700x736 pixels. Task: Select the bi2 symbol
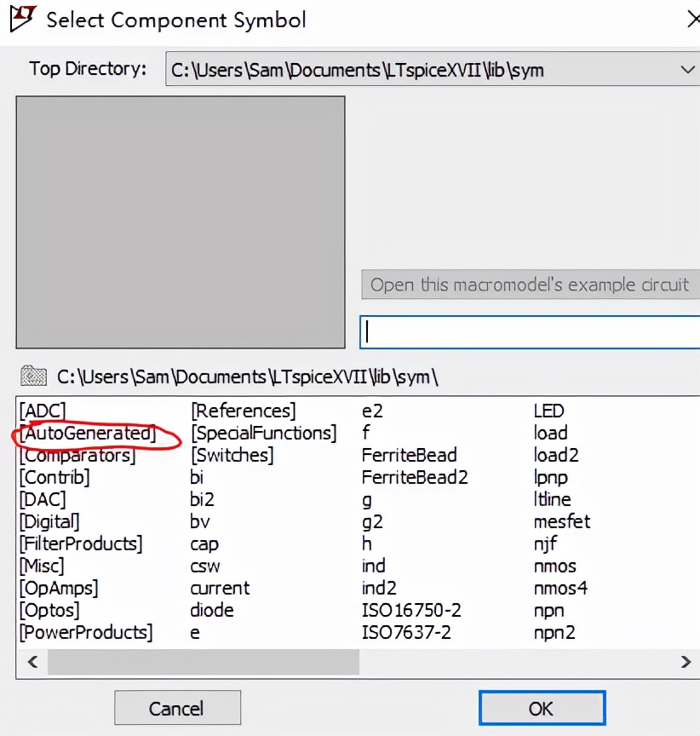coord(202,499)
